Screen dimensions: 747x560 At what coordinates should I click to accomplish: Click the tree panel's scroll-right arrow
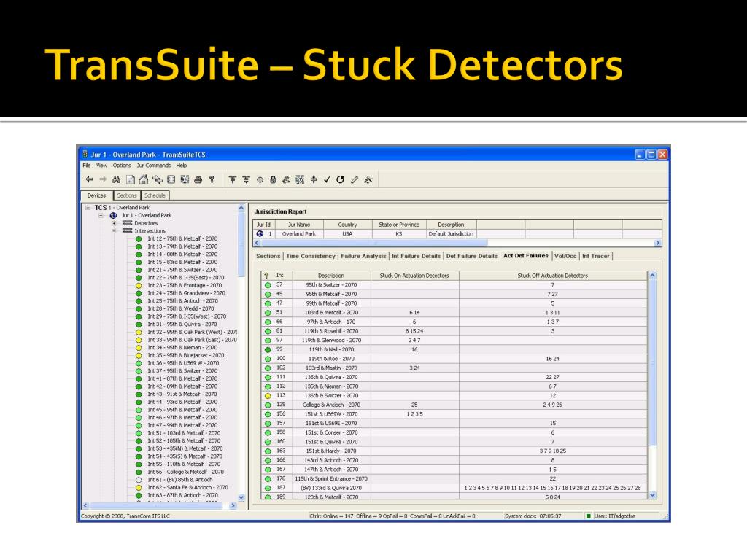pyautogui.click(x=233, y=506)
